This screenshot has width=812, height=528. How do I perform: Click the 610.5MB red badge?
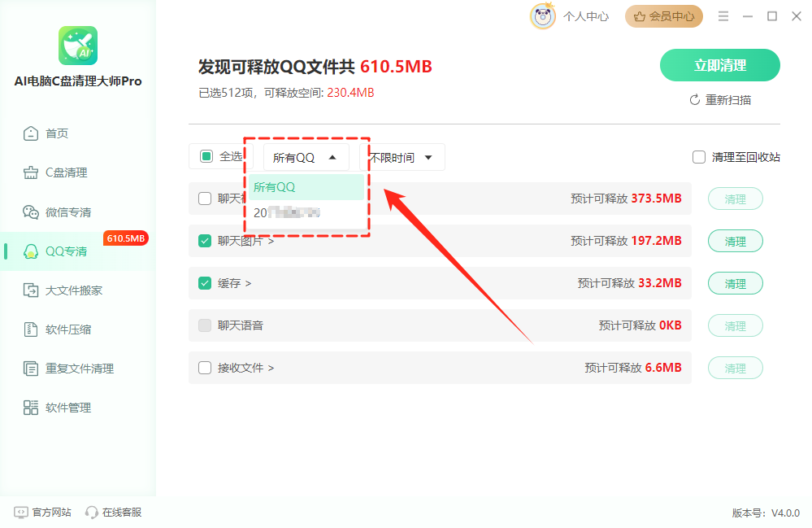point(126,238)
